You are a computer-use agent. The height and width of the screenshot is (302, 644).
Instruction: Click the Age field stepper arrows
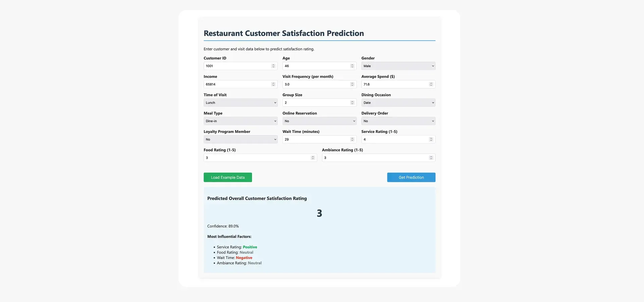tap(352, 66)
